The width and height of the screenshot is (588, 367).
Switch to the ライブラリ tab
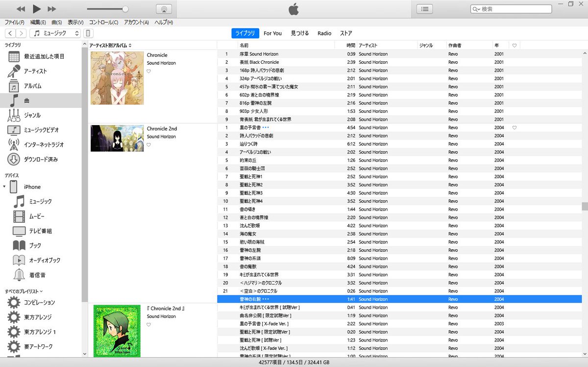[x=245, y=33]
